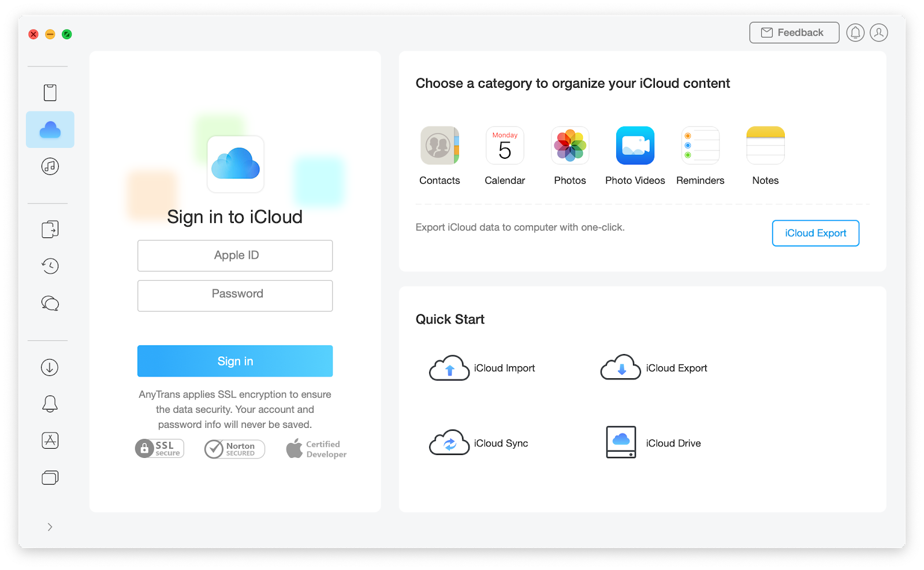Open Media Downloader down-arrow circle icon
924x570 pixels.
[50, 367]
